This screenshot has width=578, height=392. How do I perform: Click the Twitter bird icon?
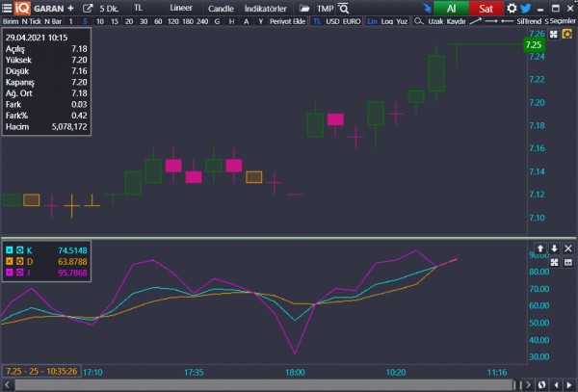[x=526, y=8]
